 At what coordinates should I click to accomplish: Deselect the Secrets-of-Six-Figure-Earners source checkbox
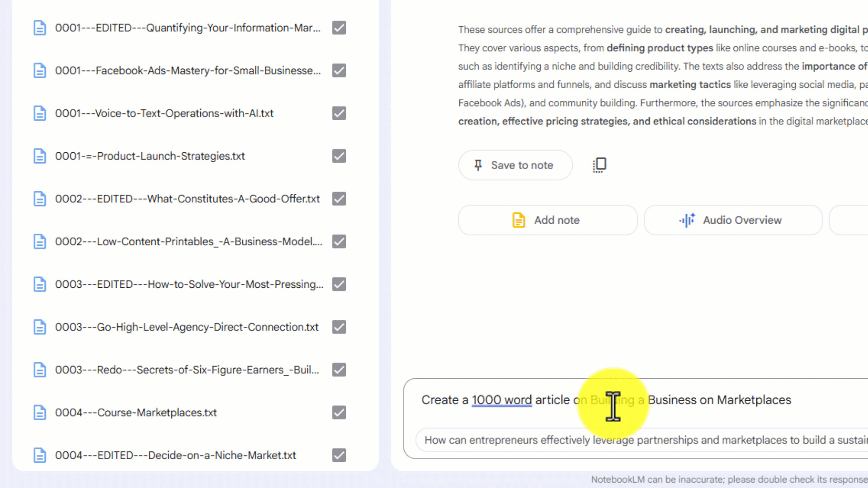(x=339, y=370)
